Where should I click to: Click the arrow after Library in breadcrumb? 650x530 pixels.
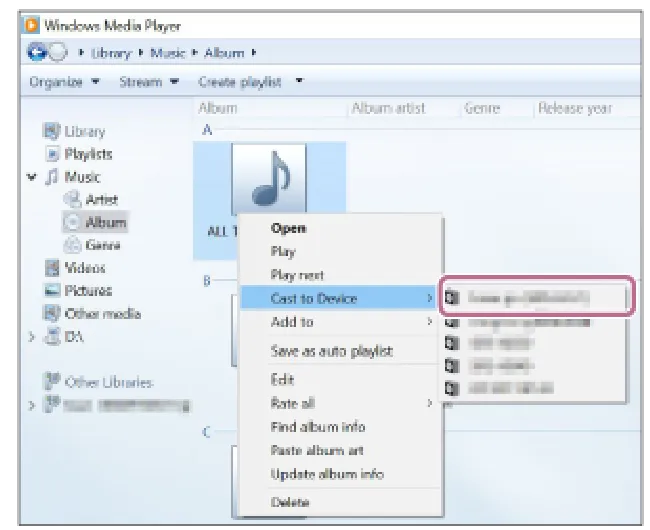[141, 53]
